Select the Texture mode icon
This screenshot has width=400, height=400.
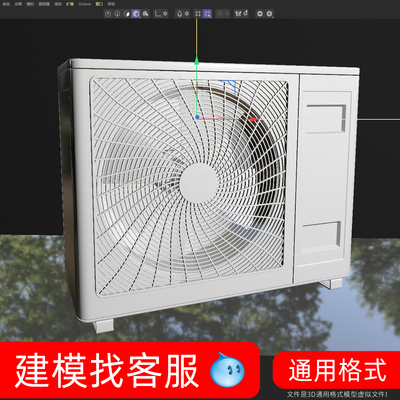click(145, 14)
